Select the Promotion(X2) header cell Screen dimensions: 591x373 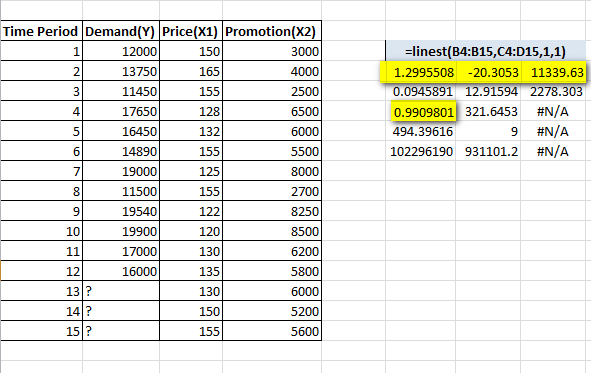[x=272, y=31]
